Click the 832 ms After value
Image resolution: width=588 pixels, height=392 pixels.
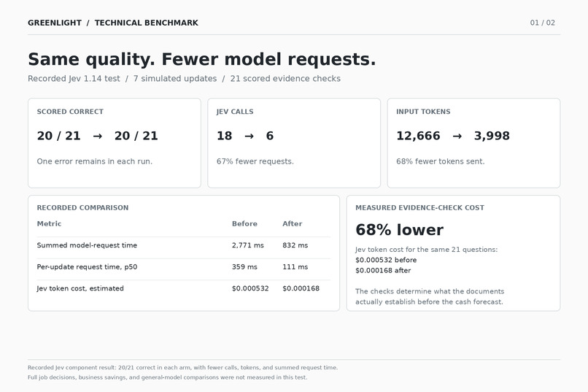click(x=295, y=245)
